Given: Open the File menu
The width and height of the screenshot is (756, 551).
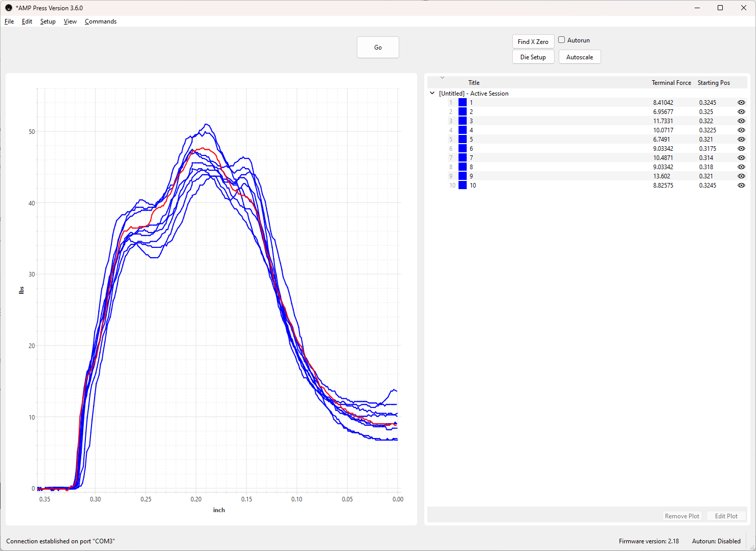Looking at the screenshot, I should (9, 21).
